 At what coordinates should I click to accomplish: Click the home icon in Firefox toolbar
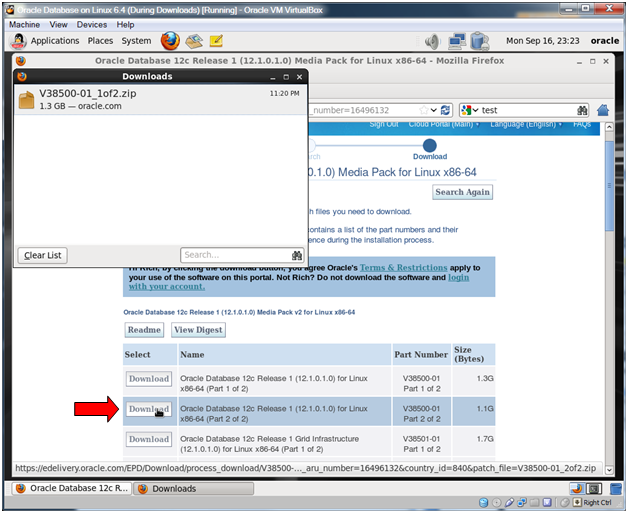coord(603,110)
